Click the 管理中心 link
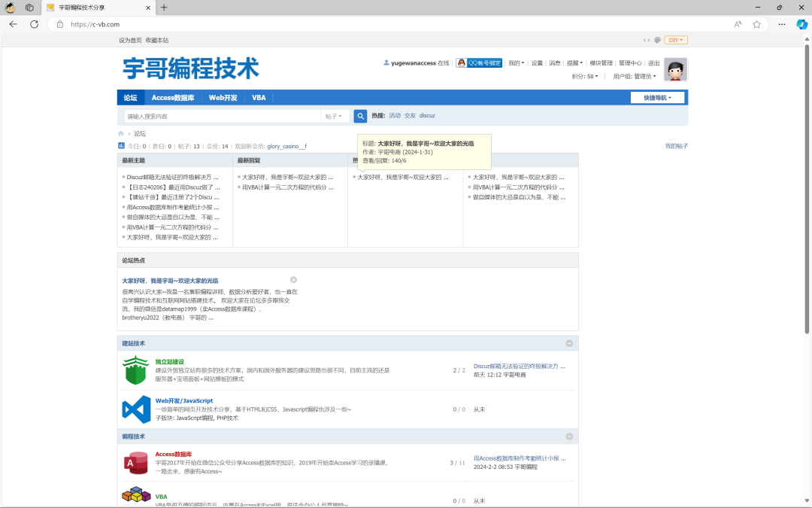 coord(630,63)
